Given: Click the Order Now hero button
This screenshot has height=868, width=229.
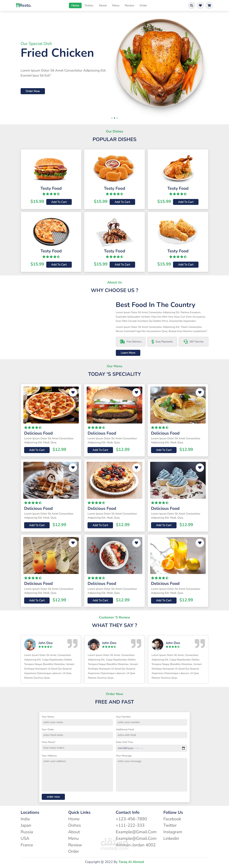Looking at the screenshot, I should pos(33,91).
